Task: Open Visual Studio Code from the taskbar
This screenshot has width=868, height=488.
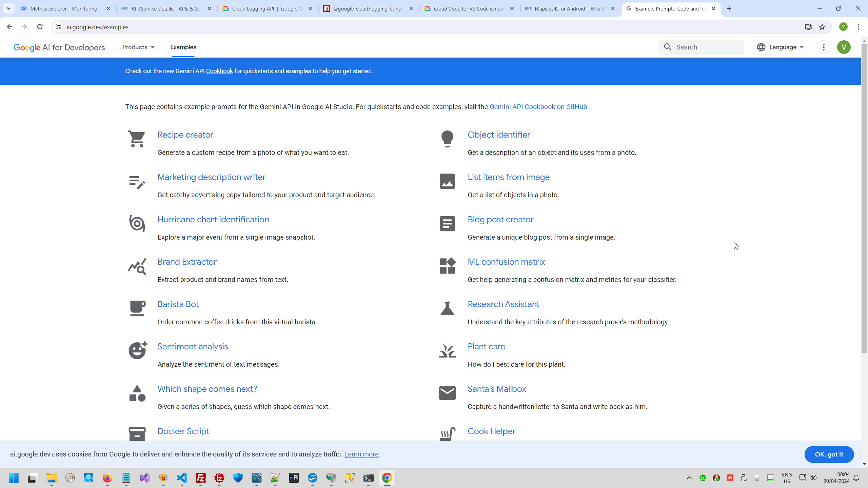Action: (x=182, y=478)
